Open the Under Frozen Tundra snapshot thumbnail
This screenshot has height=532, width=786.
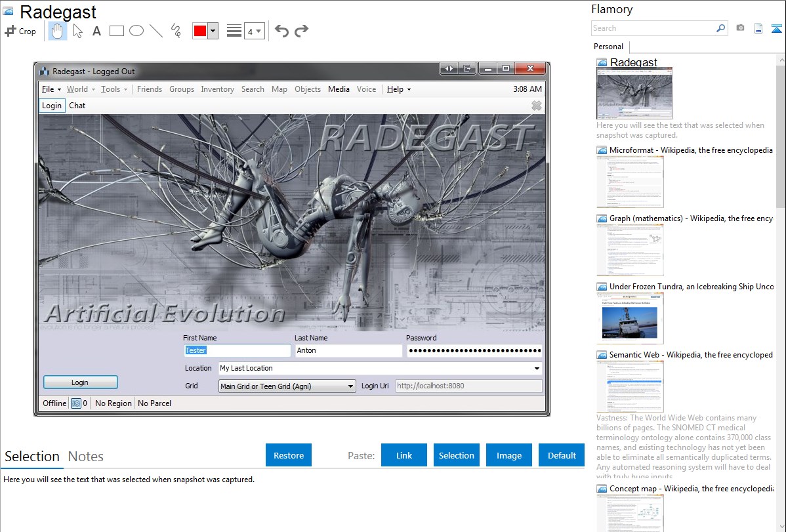coord(630,318)
